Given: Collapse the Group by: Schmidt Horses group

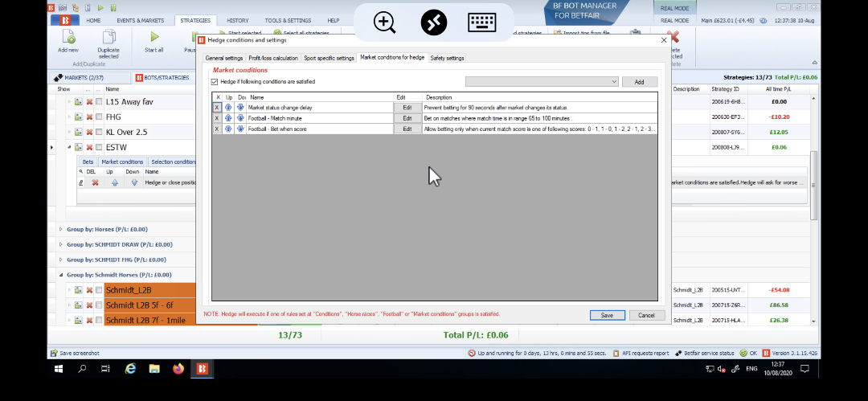Looking at the screenshot, I should (61, 275).
